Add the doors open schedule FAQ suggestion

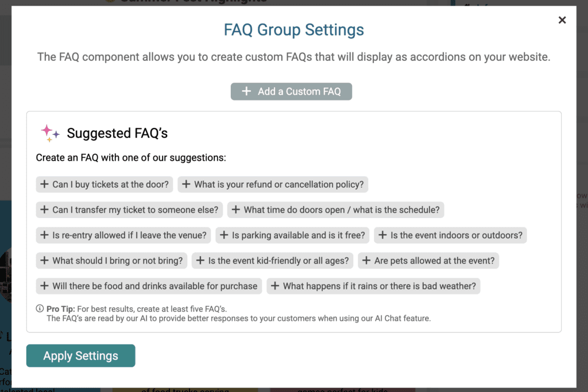pyautogui.click(x=335, y=210)
